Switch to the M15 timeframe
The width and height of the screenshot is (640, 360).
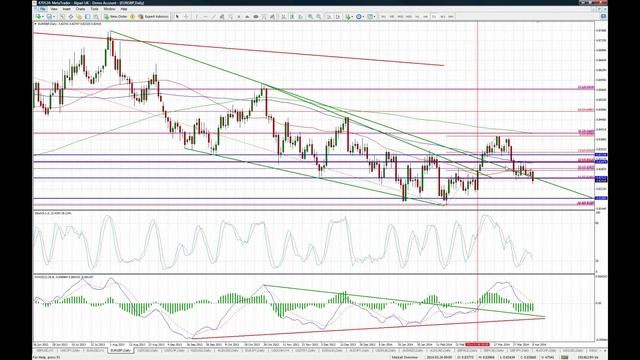pos(400,17)
